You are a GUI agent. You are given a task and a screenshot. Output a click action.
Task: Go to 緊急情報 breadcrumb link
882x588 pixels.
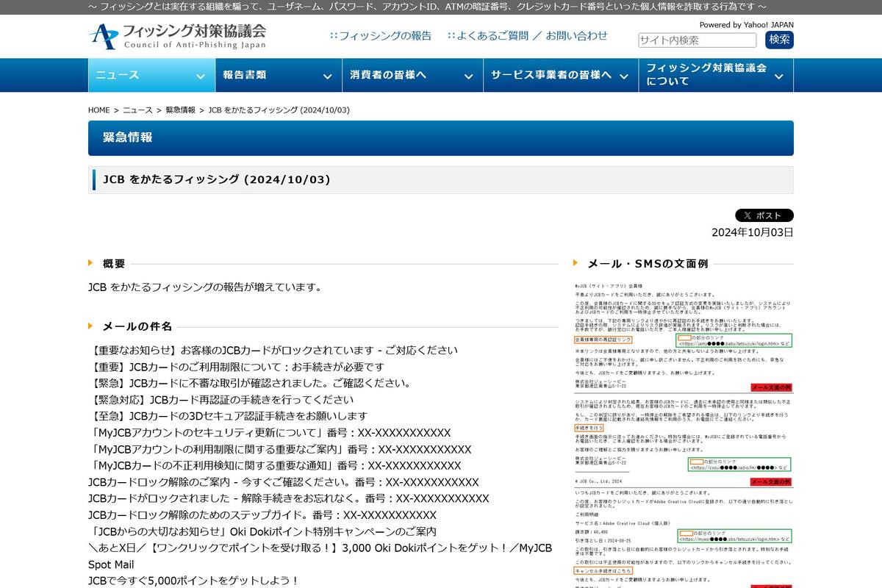180,110
